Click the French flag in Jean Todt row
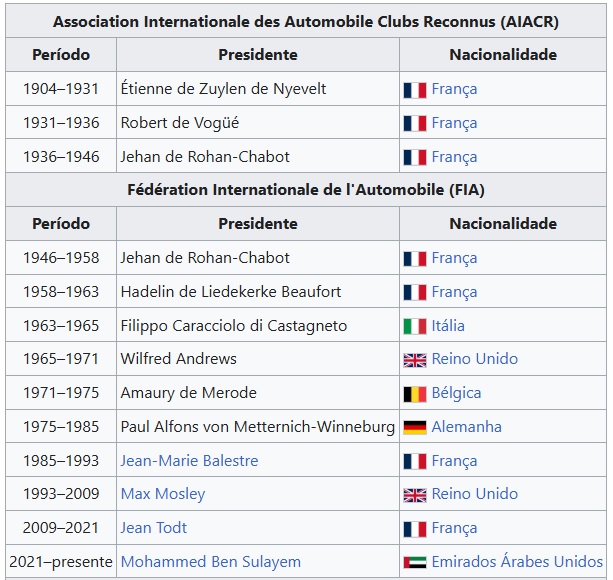This screenshot has height=580, width=613. [414, 528]
